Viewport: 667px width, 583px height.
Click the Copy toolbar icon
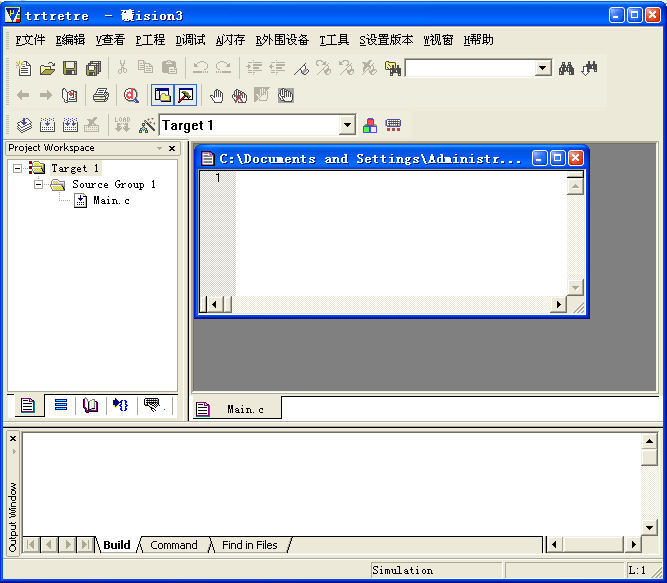tap(145, 67)
